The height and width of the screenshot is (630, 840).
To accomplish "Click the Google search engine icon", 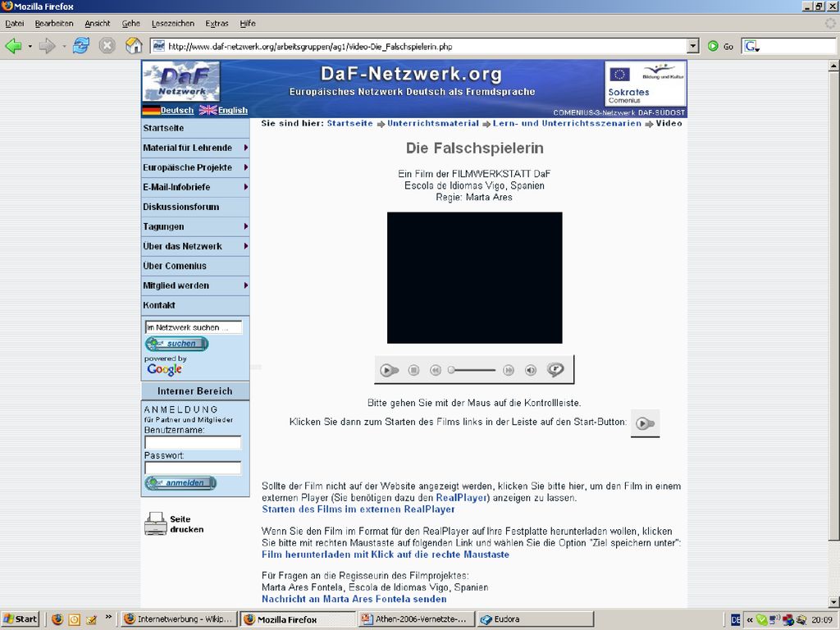I will click(751, 47).
